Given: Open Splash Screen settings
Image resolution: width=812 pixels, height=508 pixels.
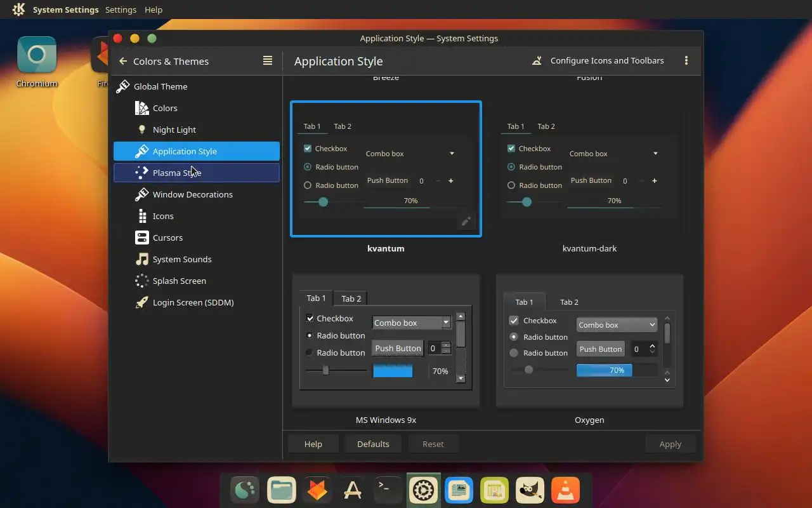Looking at the screenshot, I should (x=197, y=281).
